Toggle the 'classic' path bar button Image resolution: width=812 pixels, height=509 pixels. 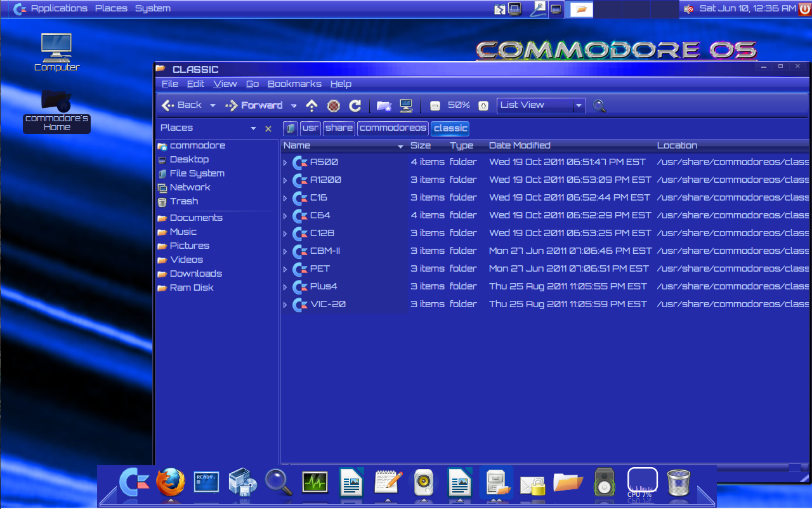[450, 128]
